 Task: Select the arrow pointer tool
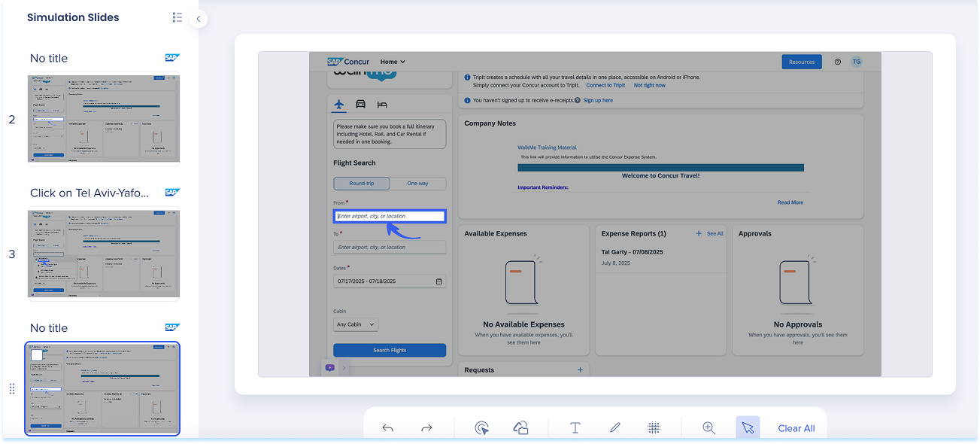click(x=748, y=428)
